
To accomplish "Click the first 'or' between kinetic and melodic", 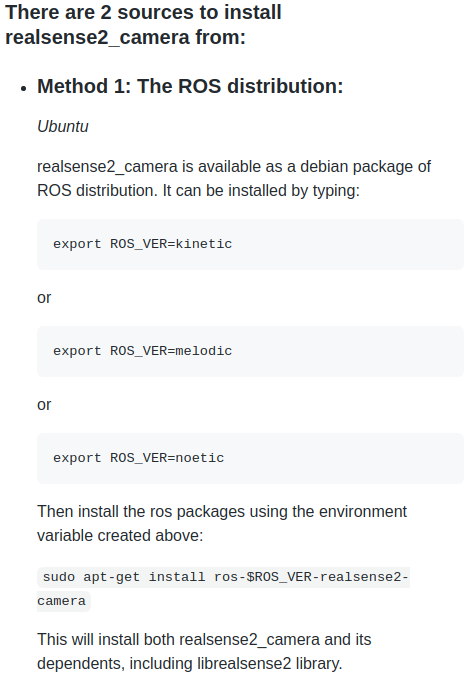I will (44, 298).
